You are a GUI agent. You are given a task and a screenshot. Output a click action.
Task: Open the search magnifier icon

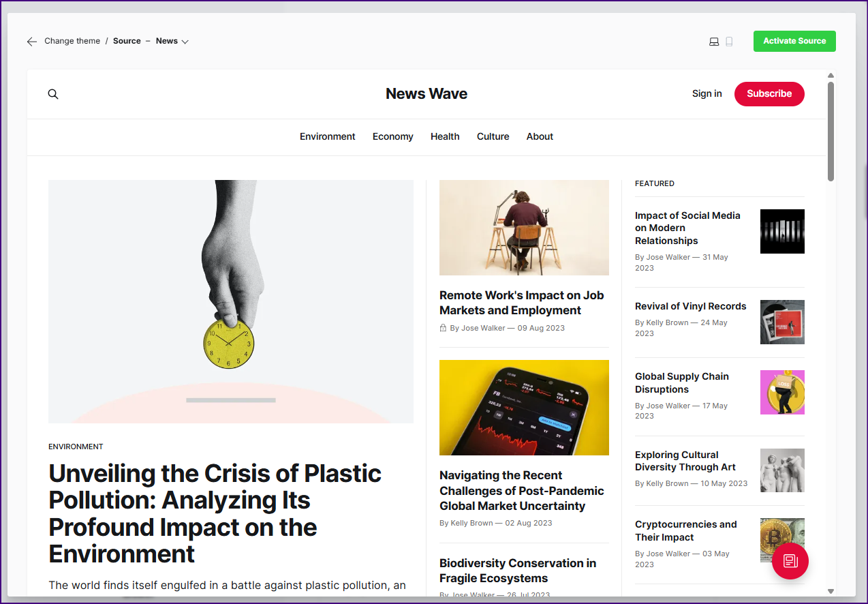(x=53, y=94)
